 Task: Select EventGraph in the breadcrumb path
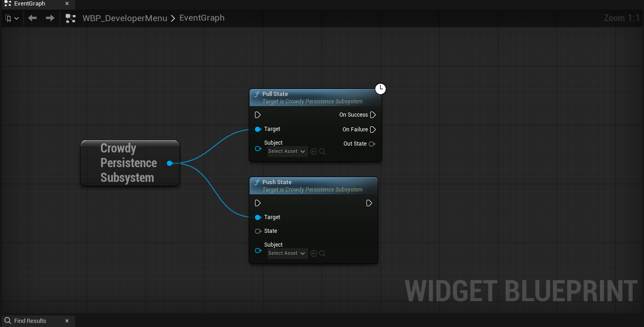[202, 18]
